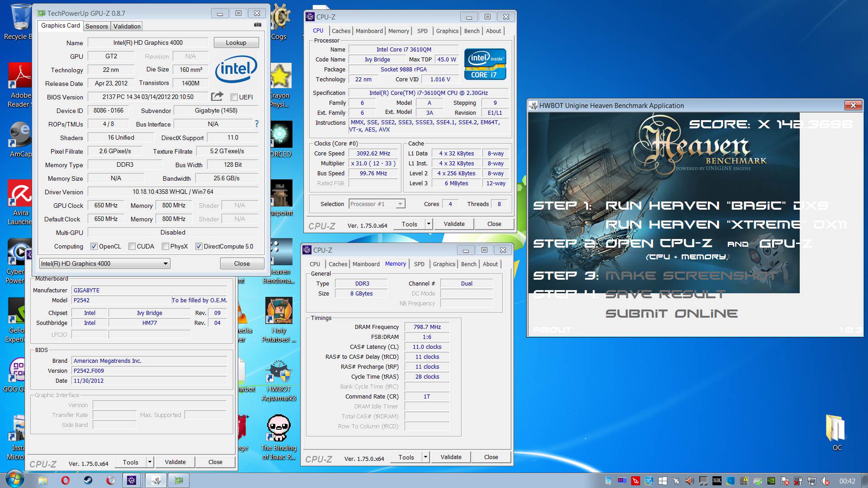Click the network tray icon
The height and width of the screenshot is (488, 868).
coord(812,481)
